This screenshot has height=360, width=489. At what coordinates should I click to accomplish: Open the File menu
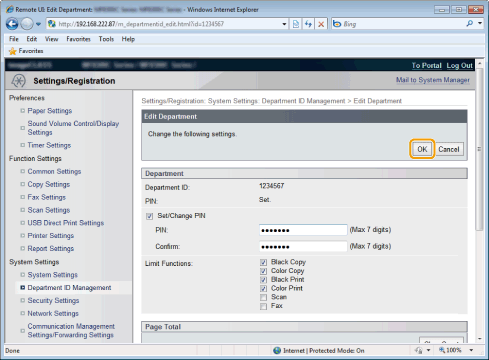(x=14, y=39)
